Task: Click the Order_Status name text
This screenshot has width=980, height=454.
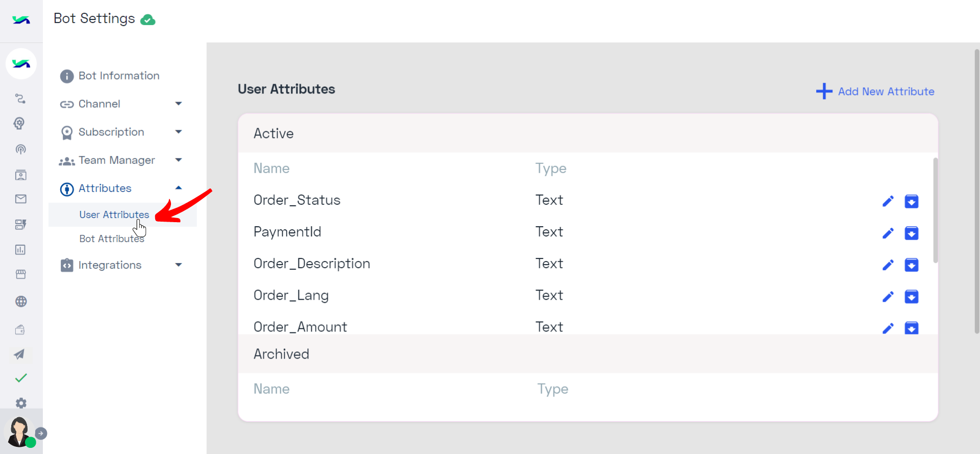Action: [297, 200]
